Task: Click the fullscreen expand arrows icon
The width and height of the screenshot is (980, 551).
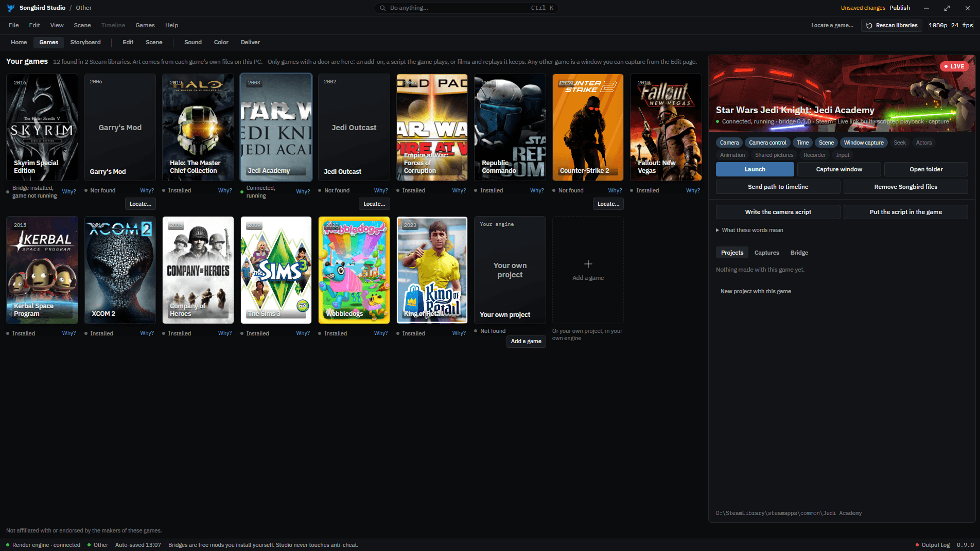Action: [947, 8]
